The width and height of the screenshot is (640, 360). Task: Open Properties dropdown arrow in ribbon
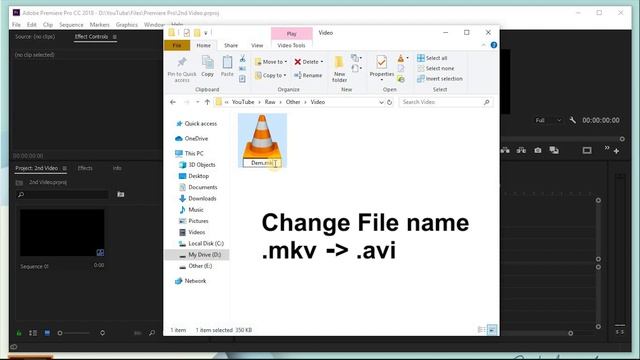coord(381,80)
